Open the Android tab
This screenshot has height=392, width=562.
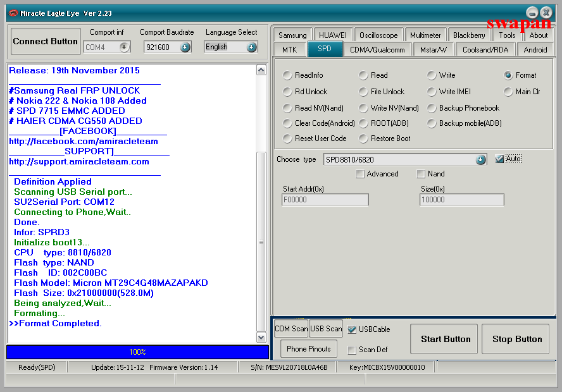(x=535, y=50)
